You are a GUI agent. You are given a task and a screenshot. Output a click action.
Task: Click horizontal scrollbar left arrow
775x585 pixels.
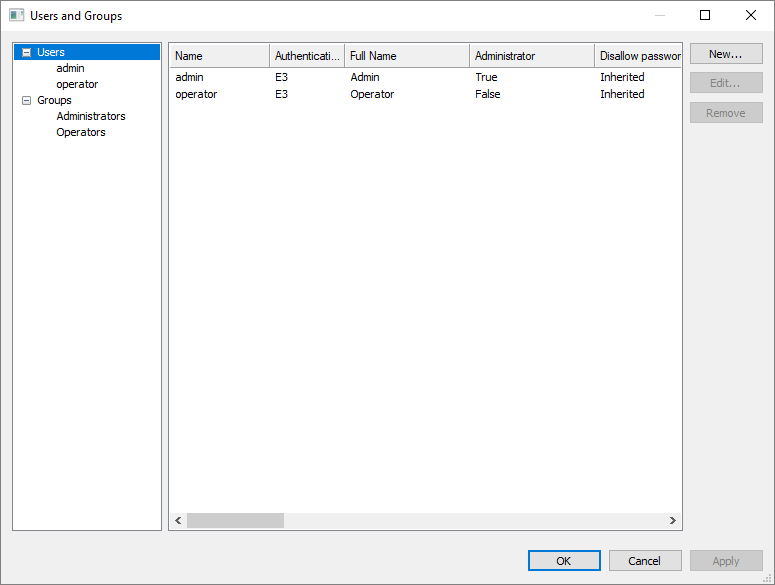click(179, 521)
